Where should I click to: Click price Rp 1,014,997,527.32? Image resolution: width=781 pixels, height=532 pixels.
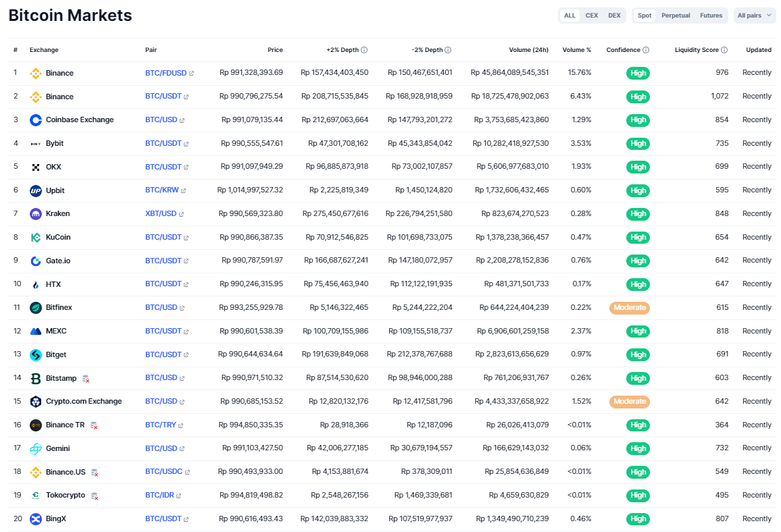pos(250,190)
